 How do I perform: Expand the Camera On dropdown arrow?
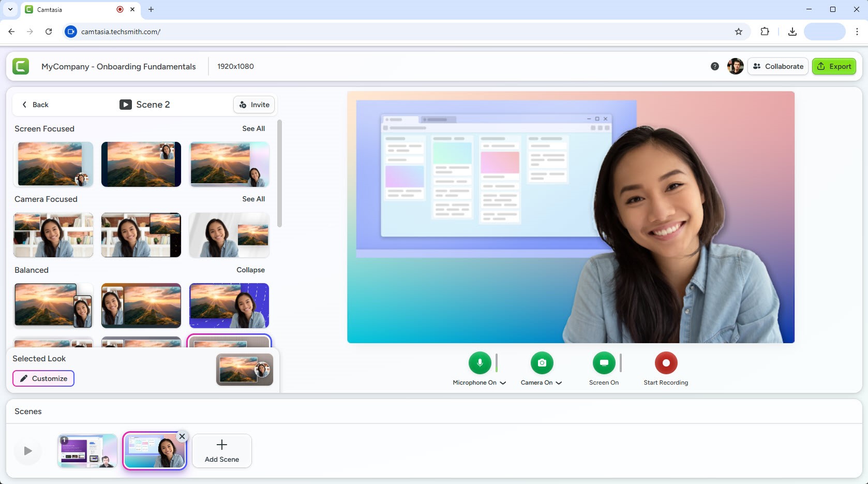pos(559,383)
